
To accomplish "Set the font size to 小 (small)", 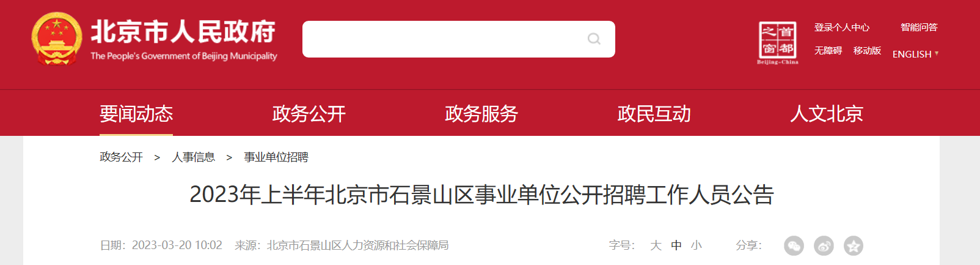I will pyautogui.click(x=697, y=245).
